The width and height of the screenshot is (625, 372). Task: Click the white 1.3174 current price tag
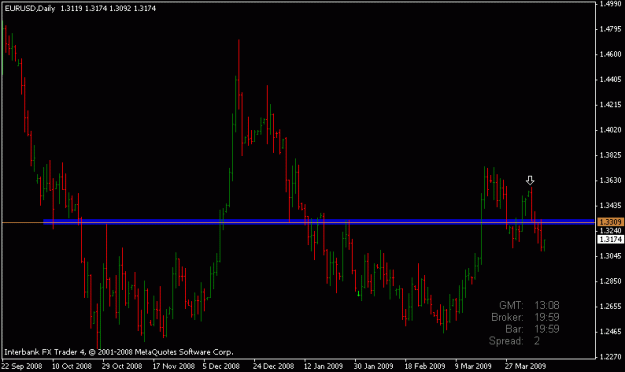[x=610, y=239]
